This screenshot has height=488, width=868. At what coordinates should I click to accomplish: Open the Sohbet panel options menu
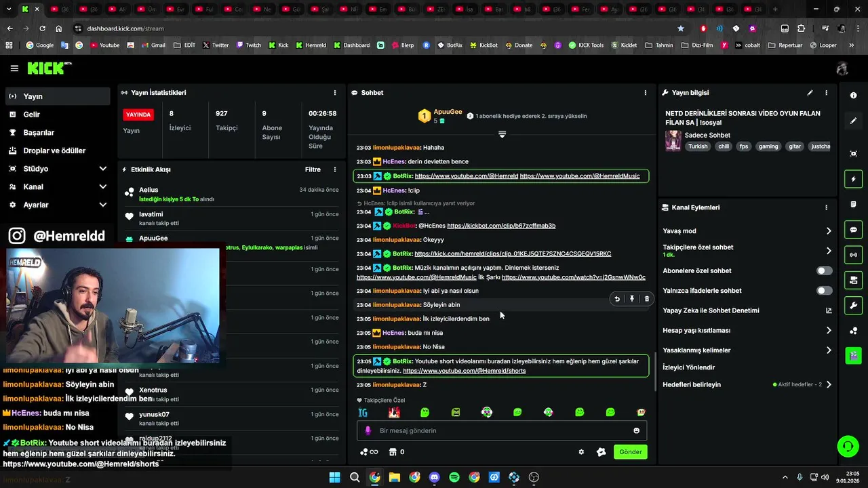click(645, 92)
